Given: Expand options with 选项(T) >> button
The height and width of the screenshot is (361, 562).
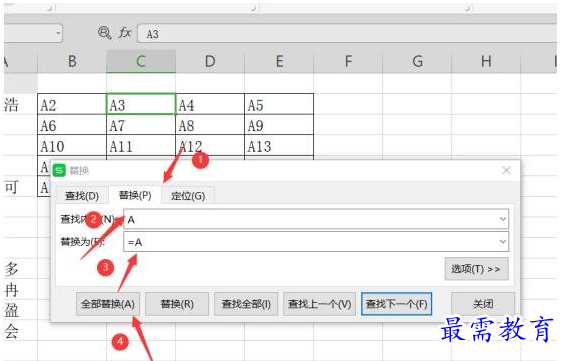Looking at the screenshot, I should (476, 269).
